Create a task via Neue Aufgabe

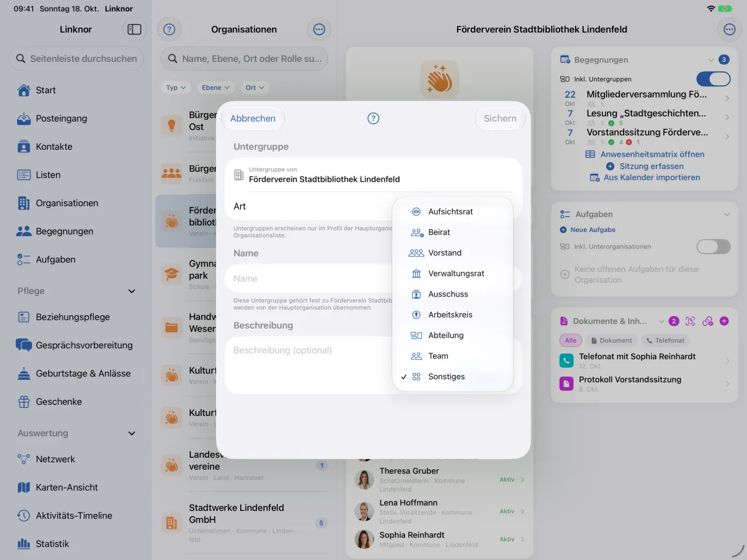587,230
